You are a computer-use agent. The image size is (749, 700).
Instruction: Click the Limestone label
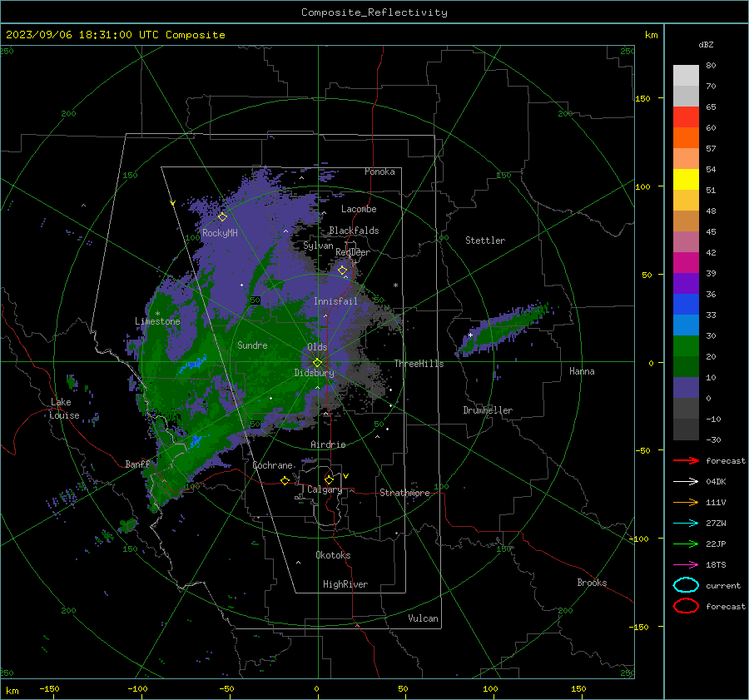pos(157,321)
